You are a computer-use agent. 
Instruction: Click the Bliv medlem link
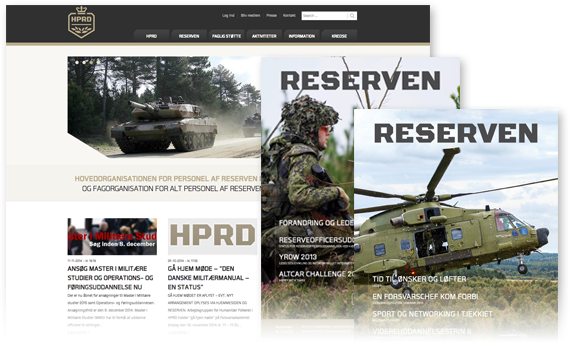pos(250,16)
